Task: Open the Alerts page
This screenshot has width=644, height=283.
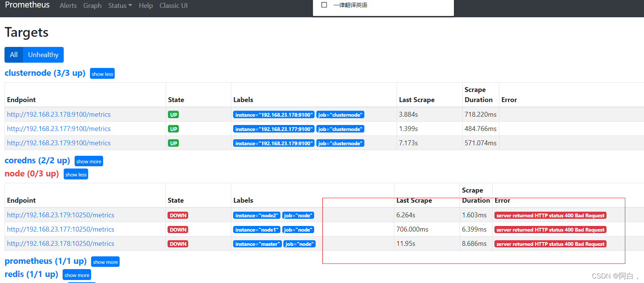Action: [68, 6]
